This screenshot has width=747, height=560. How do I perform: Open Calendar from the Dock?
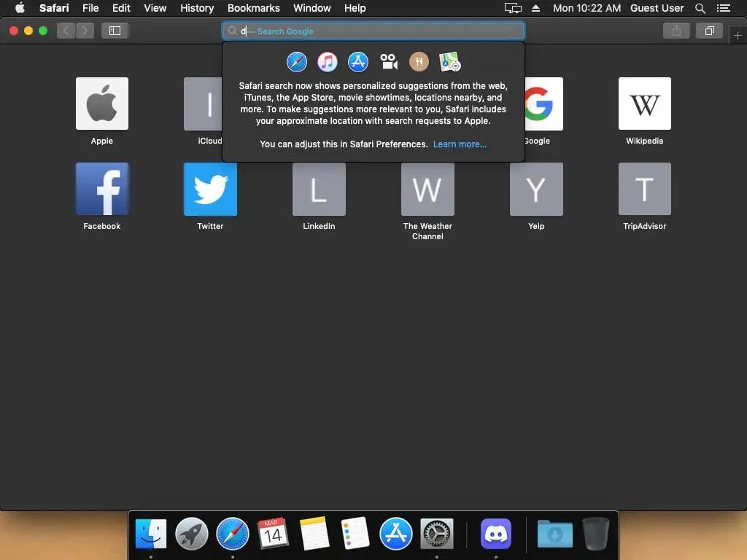(x=273, y=533)
